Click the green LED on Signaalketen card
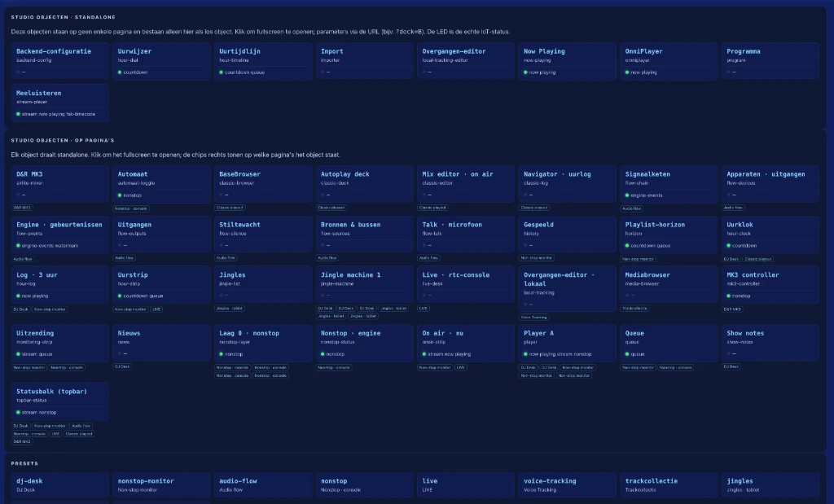The height and width of the screenshot is (504, 834). (x=627, y=195)
